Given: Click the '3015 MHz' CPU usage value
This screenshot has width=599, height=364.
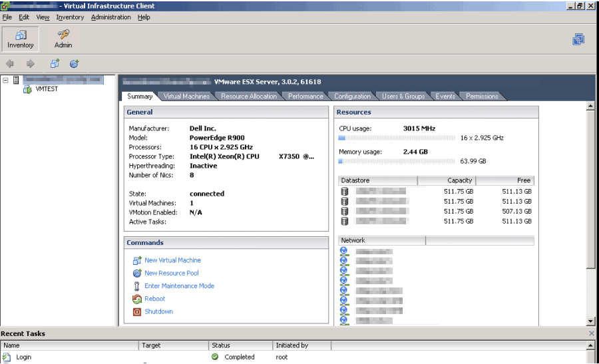Looking at the screenshot, I should [x=419, y=128].
